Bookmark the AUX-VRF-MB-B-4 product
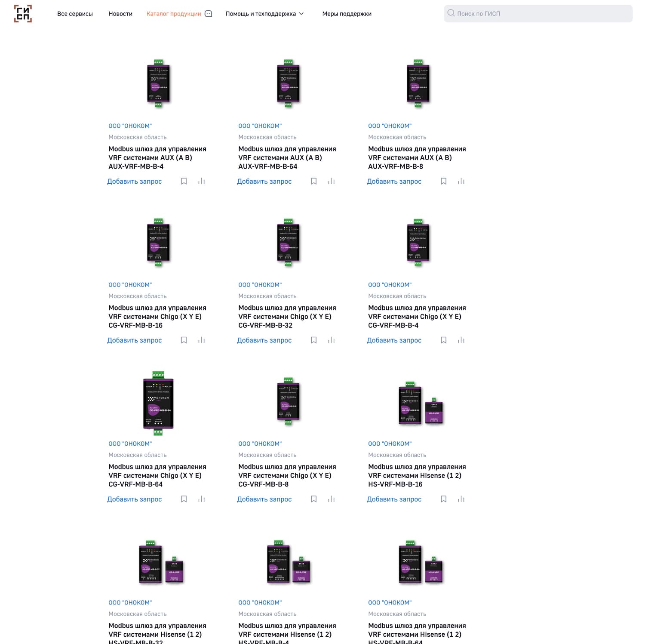This screenshot has height=644, width=645. click(x=184, y=182)
